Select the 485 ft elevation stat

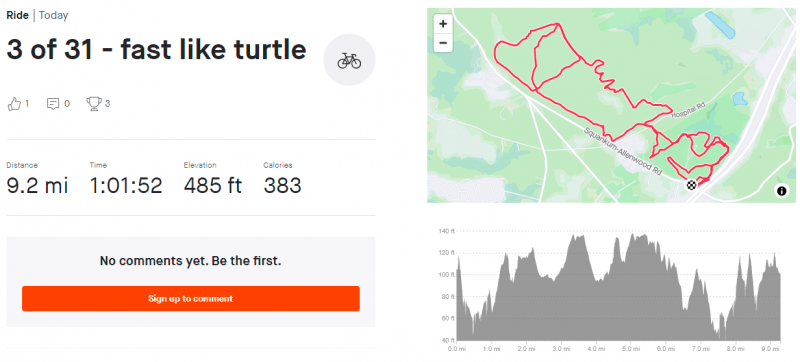pyautogui.click(x=213, y=186)
